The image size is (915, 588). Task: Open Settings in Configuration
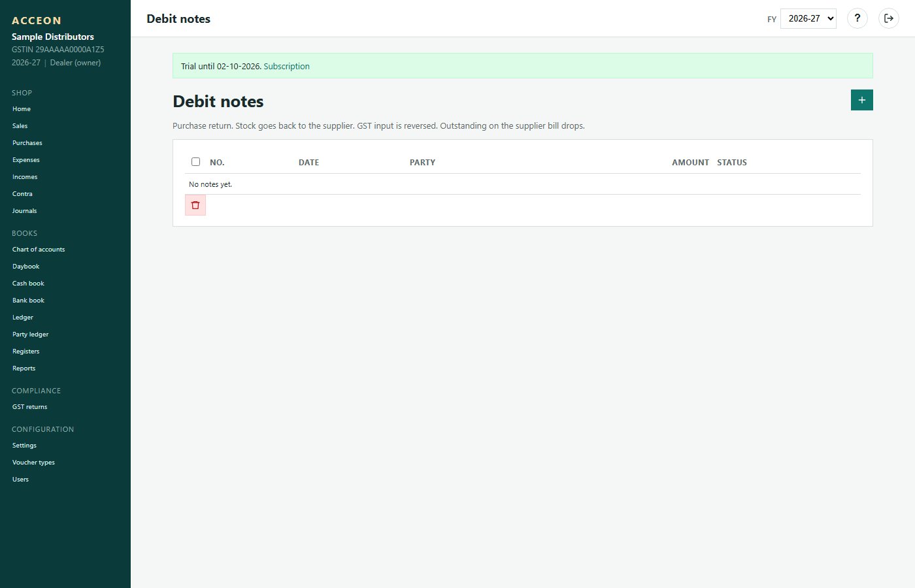pos(24,446)
